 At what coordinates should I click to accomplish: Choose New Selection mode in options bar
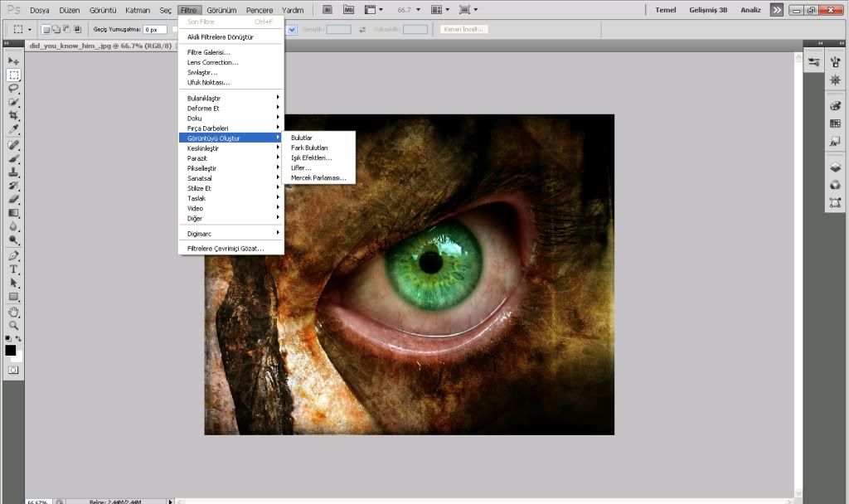pos(46,29)
